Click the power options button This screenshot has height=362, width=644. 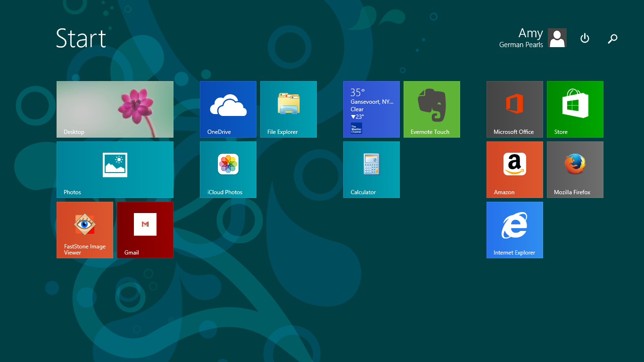[585, 38]
